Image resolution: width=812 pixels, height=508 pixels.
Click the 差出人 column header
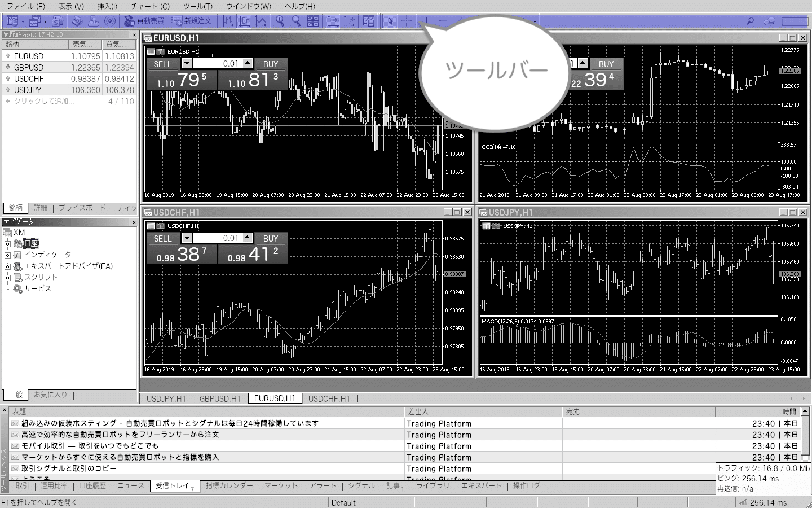coord(483,412)
